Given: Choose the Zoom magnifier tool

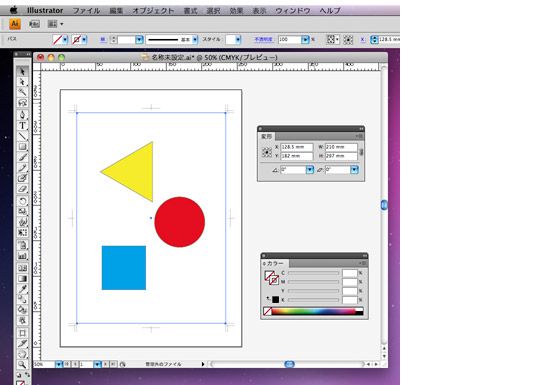Looking at the screenshot, I should click(x=22, y=365).
